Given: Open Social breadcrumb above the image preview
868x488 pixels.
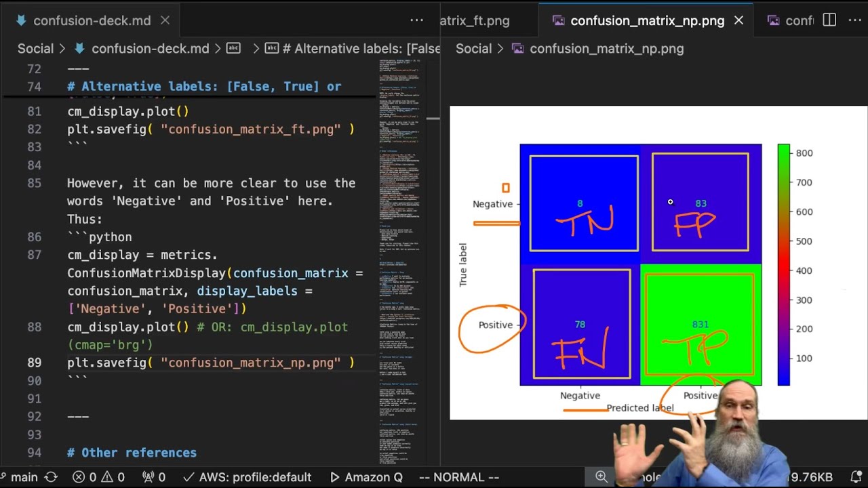Looking at the screenshot, I should coord(473,48).
